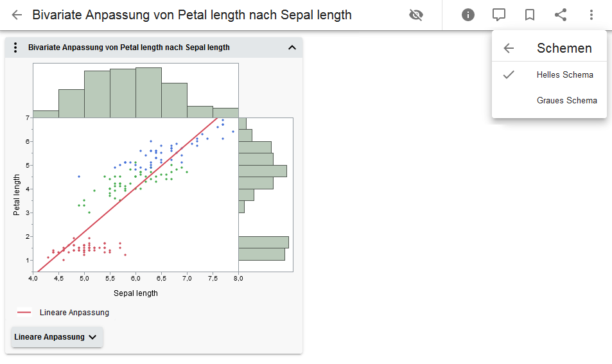
Task: Open the report panel three-dot options menu
Action: tap(16, 48)
